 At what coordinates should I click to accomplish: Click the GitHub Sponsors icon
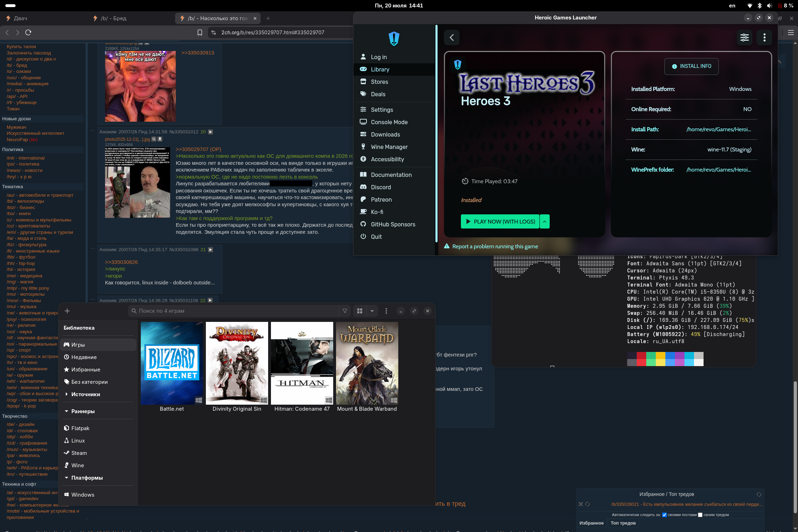coord(363,224)
